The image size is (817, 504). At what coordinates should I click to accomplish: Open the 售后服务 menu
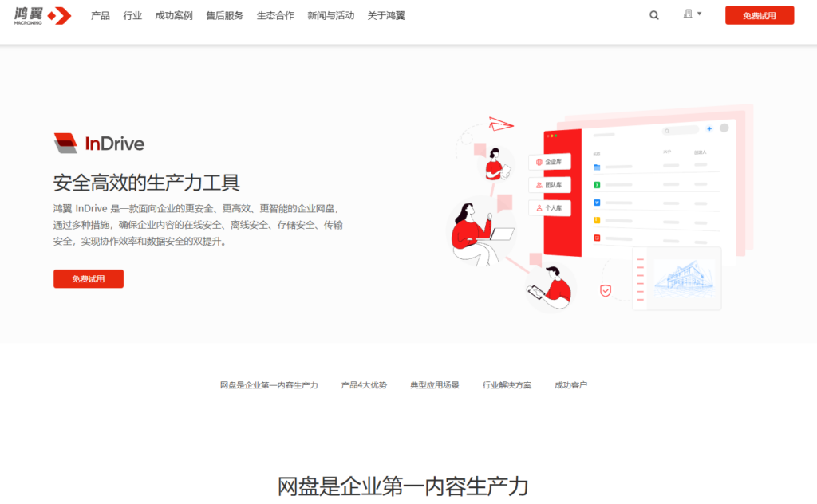click(224, 16)
